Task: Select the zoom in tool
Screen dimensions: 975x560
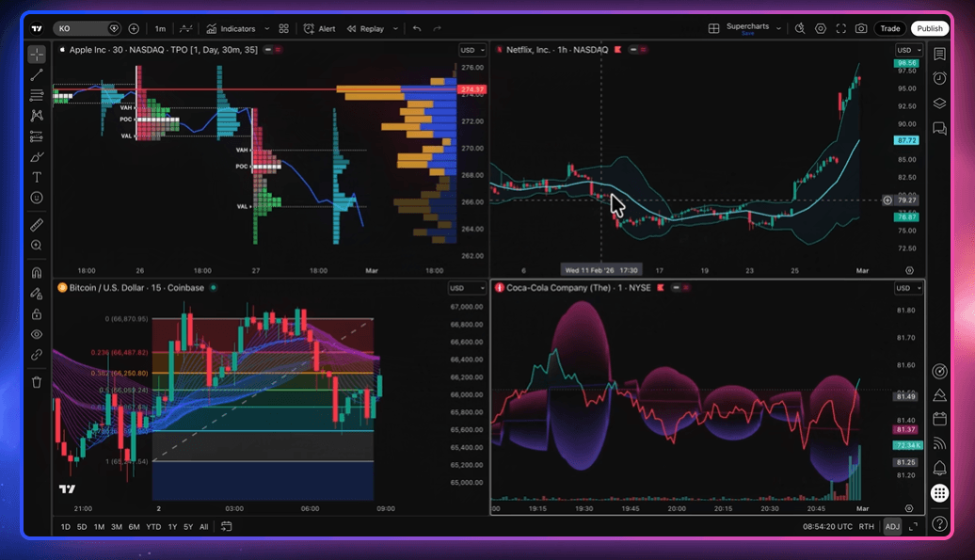Action: click(37, 246)
